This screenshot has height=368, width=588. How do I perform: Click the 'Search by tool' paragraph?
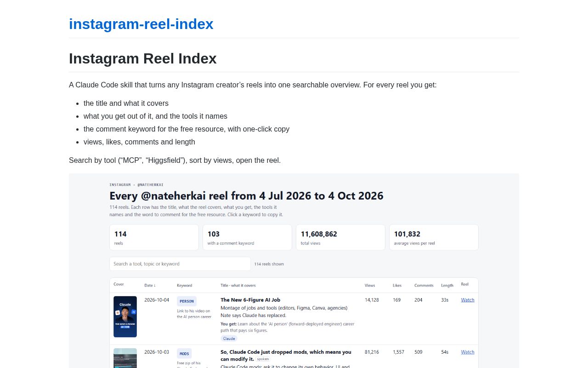click(175, 161)
